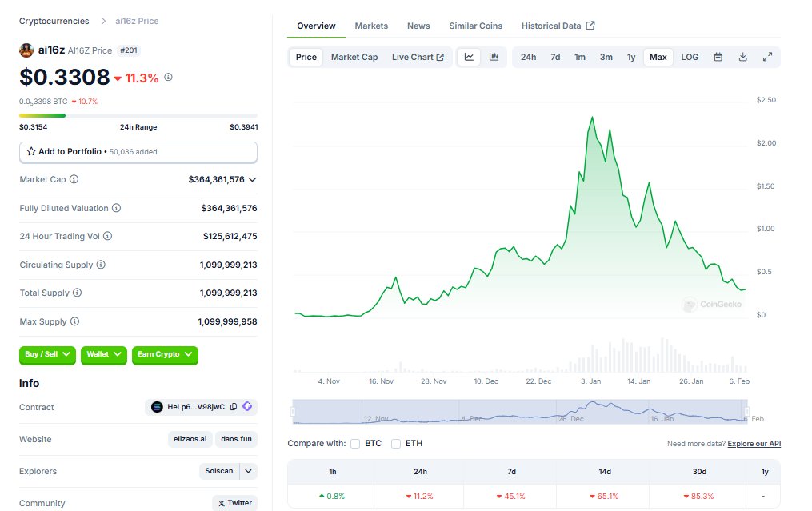Show Total Supply info icon
The width and height of the screenshot is (812, 511).
point(77,293)
